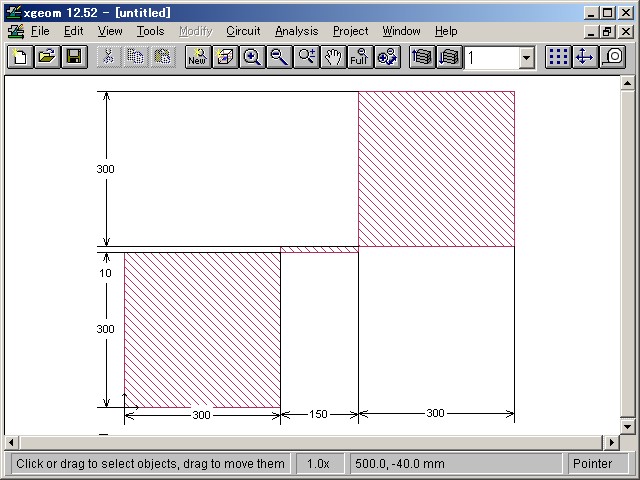This screenshot has width=640, height=480.
Task: Open the Window menu
Action: click(x=401, y=31)
